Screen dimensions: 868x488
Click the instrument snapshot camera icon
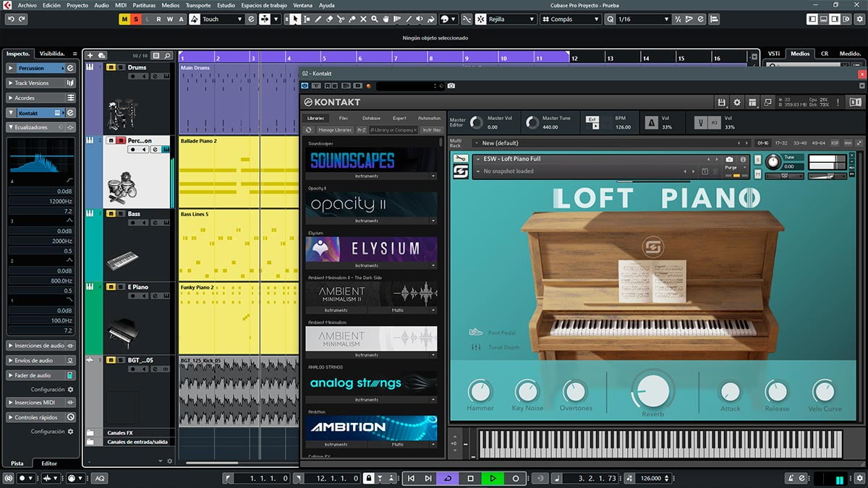729,159
